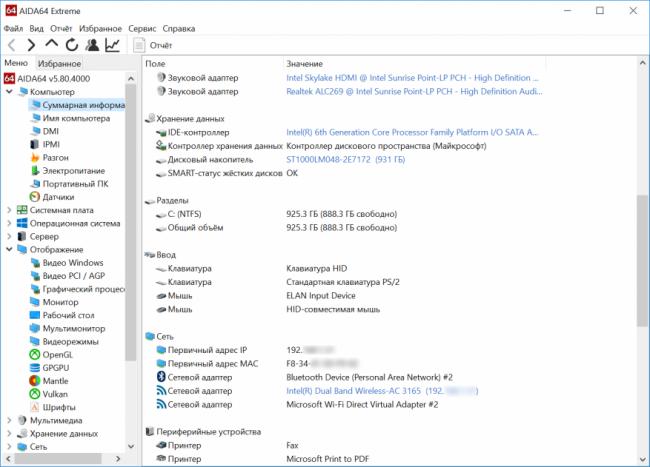Viewport: 650px width, 467px height.
Task: Click main pane scroll down arrow
Action: [643, 460]
